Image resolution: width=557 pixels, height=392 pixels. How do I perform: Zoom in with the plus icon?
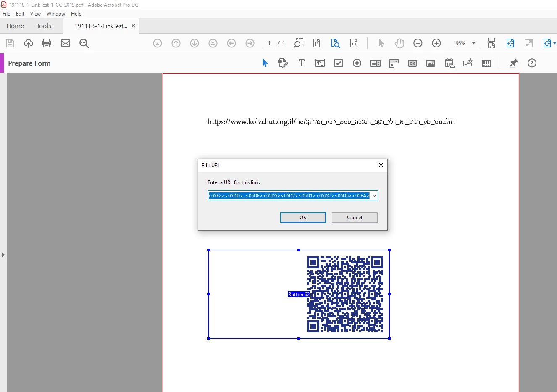tap(436, 43)
